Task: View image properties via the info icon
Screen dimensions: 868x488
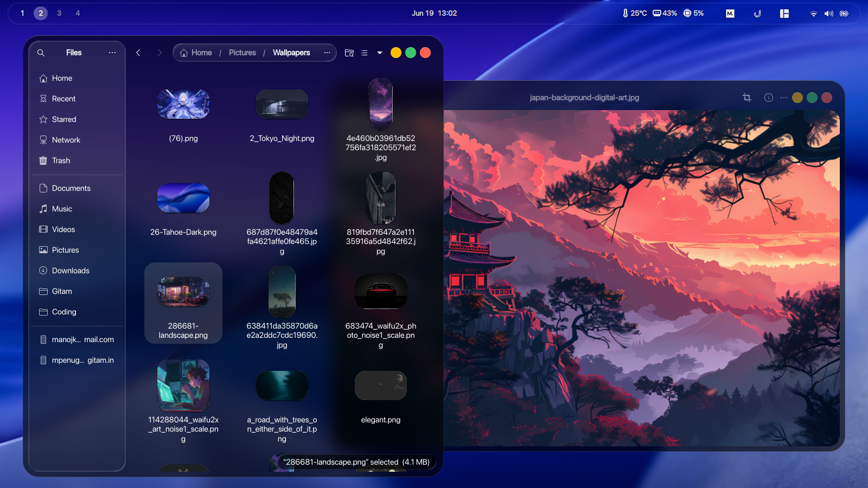Action: click(768, 98)
